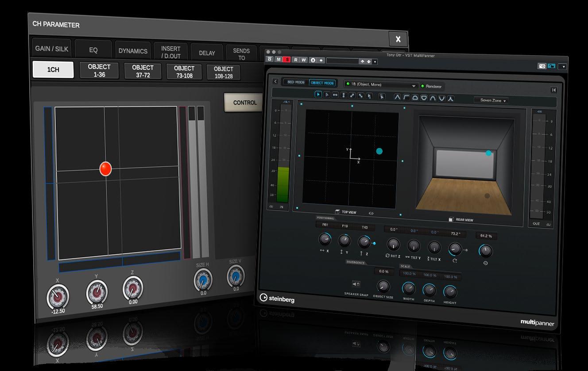Choose the horizontal-only movement tool
Viewport: 588px width, 371px height.
click(x=335, y=95)
